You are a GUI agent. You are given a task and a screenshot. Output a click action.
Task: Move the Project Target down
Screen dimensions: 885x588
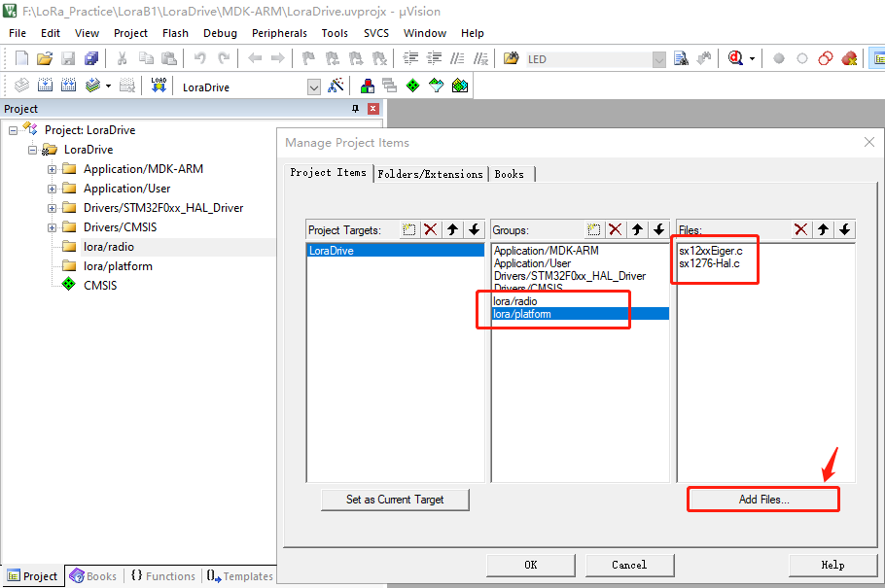pos(475,229)
